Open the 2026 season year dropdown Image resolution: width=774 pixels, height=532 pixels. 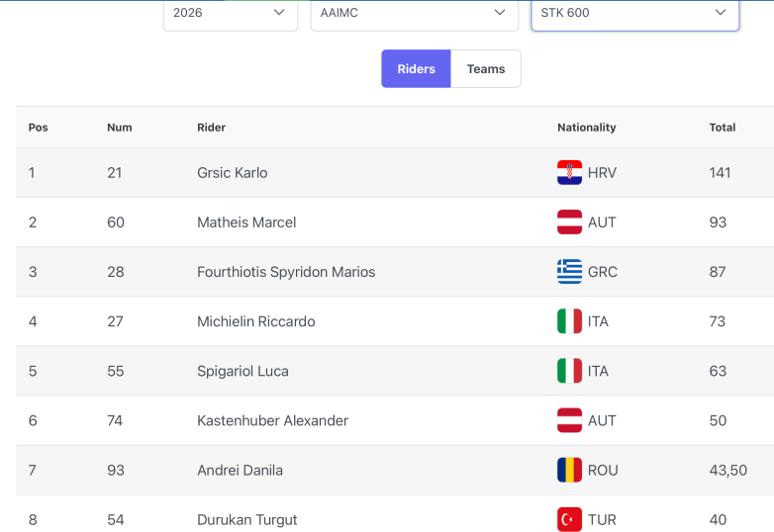pos(231,14)
